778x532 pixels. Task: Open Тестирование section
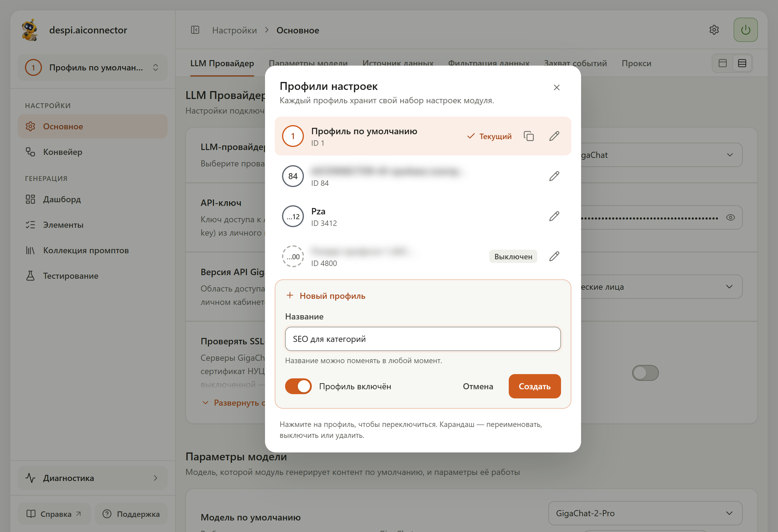93,276
